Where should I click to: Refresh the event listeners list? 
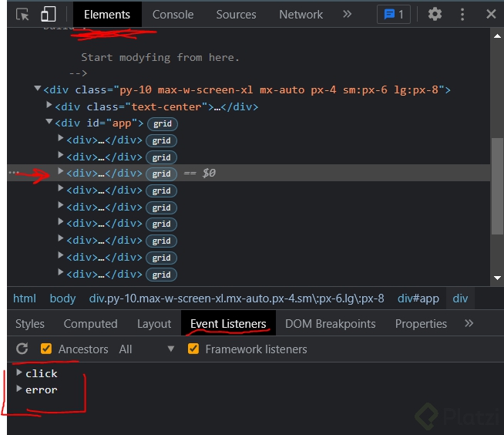[22, 349]
